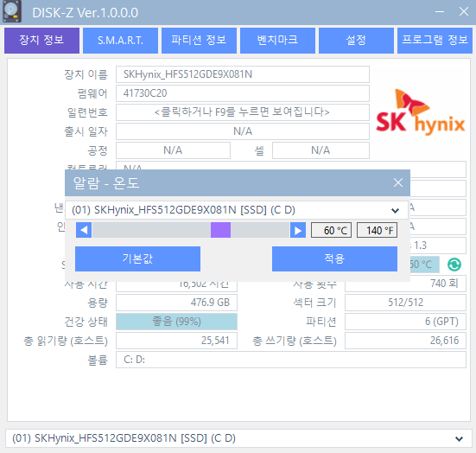Click the 기본값 button

137,258
